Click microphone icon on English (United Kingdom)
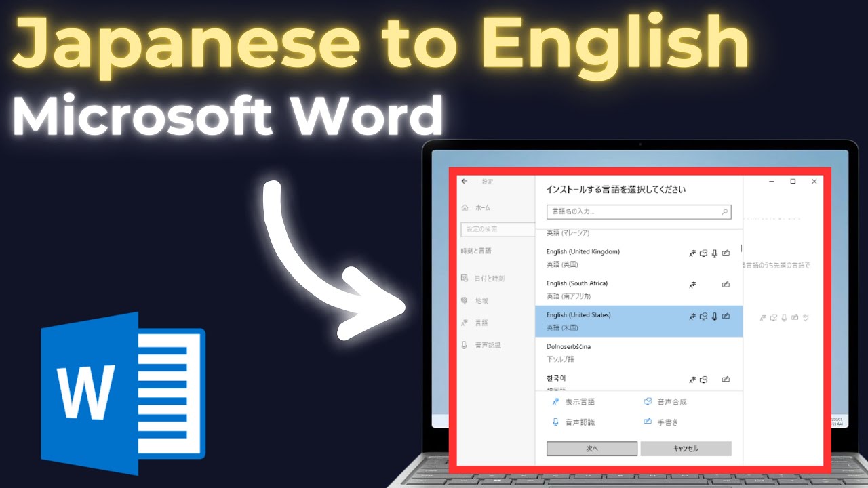Viewport: 868px width, 488px height. pos(715,253)
